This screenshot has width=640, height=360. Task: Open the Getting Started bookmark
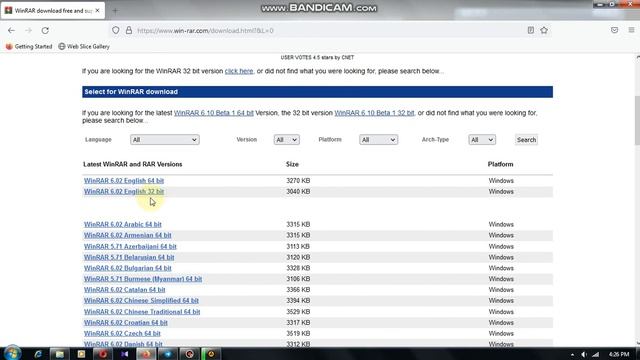[x=29, y=47]
